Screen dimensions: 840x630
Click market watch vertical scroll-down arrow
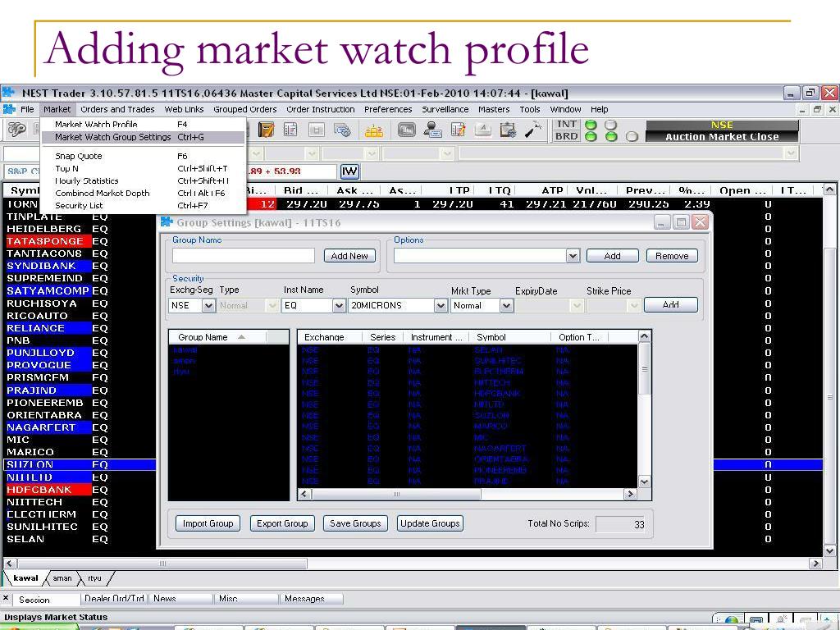[829, 550]
